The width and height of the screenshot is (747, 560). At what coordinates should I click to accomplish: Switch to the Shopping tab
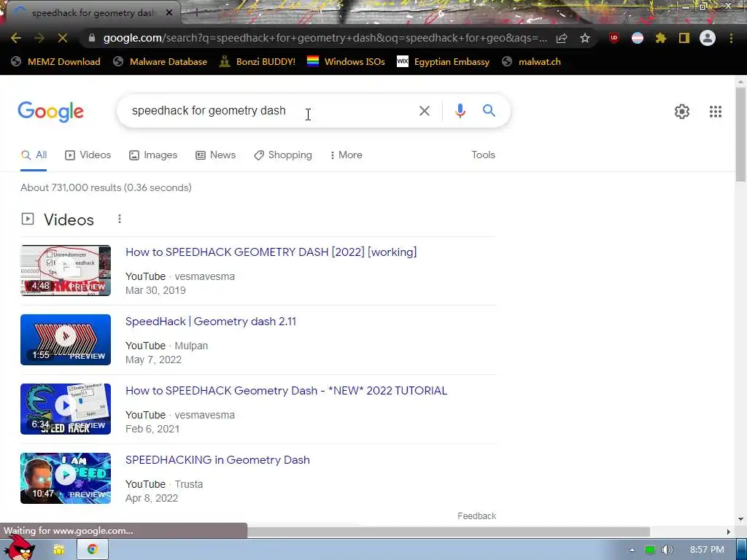tap(283, 155)
